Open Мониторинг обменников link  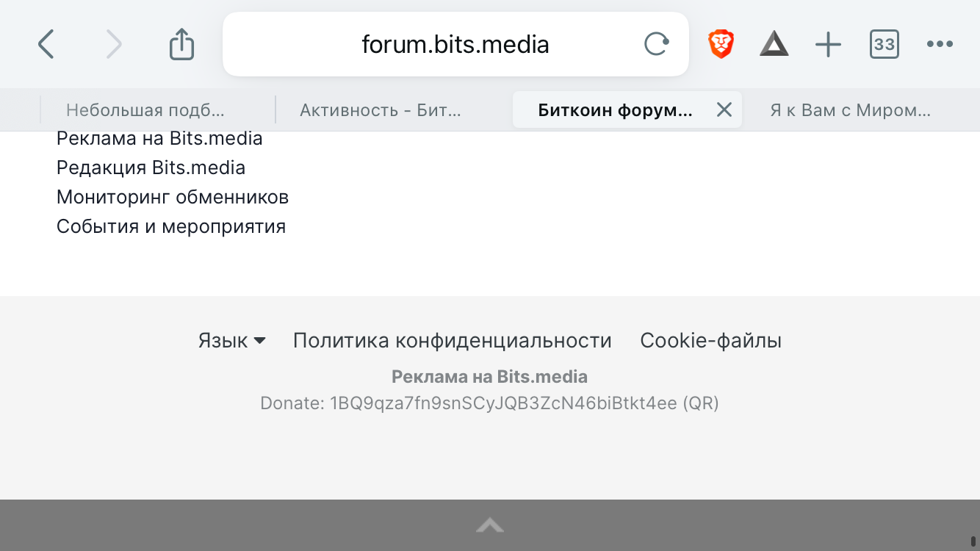point(173,197)
